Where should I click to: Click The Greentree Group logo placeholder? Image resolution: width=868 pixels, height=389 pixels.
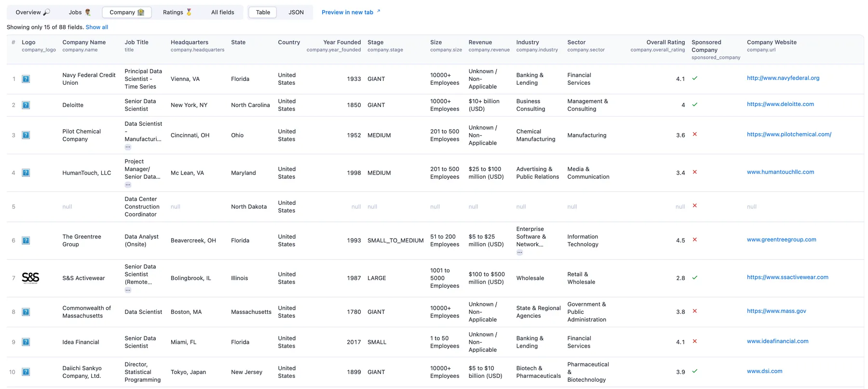pos(26,241)
